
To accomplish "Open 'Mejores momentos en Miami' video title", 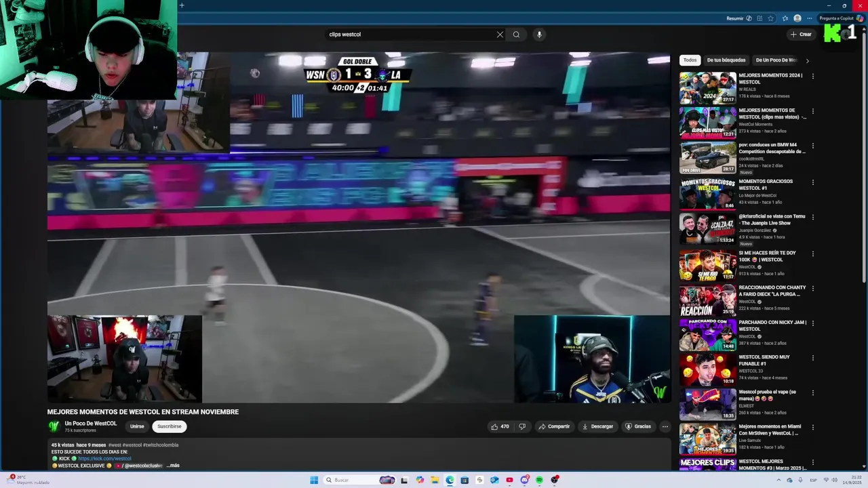I will [x=770, y=430].
